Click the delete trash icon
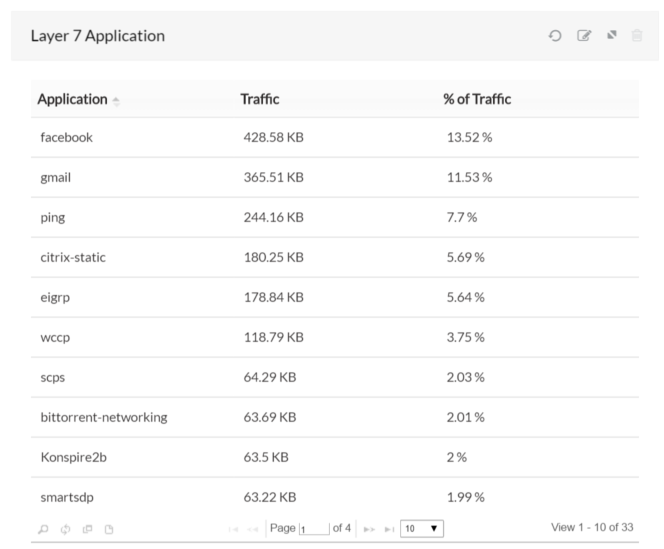Image resolution: width=664 pixels, height=549 pixels. 637,36
